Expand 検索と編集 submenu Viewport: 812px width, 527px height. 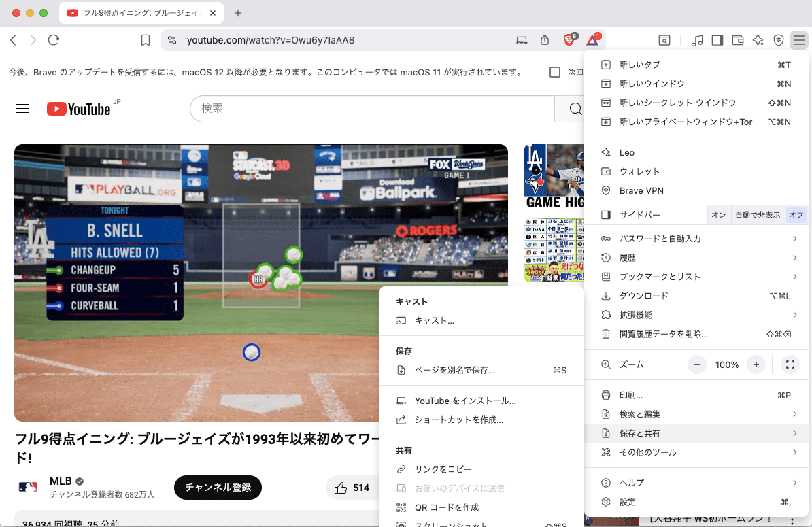click(x=698, y=414)
